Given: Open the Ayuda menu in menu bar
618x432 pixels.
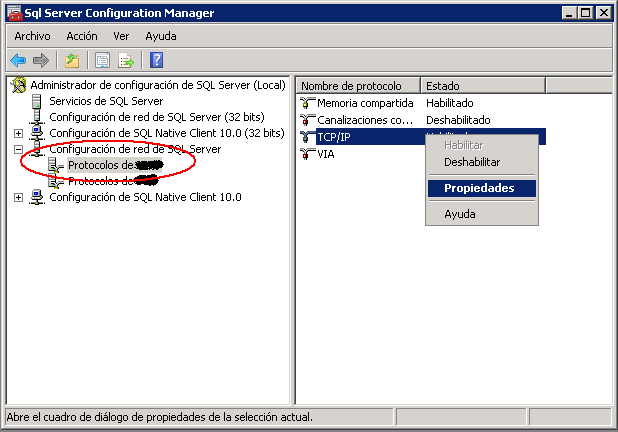Looking at the screenshot, I should (x=161, y=36).
